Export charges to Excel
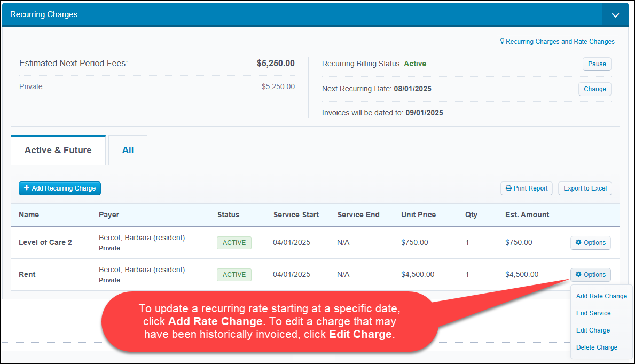Image resolution: width=635 pixels, height=364 pixels. (585, 188)
